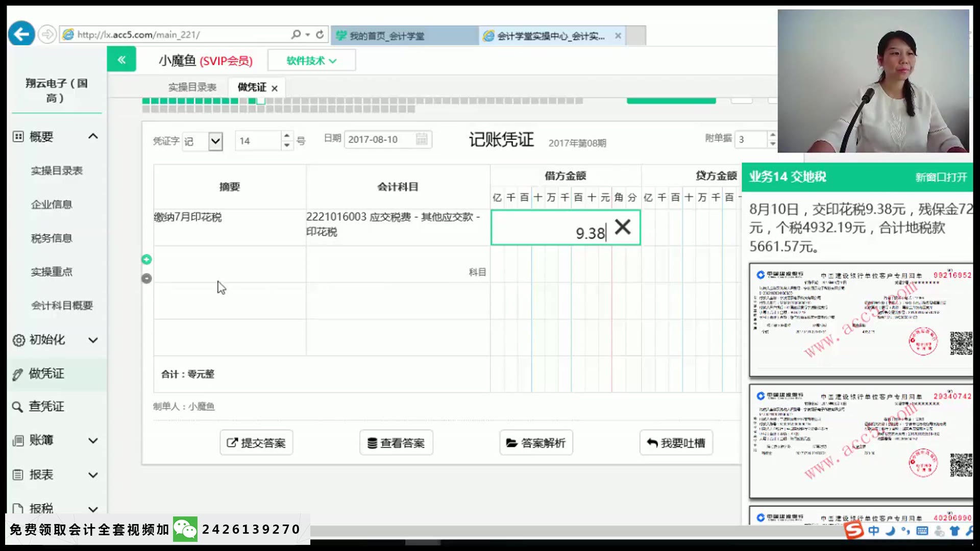Viewport: 980px width, 551px height.
Task: Click the 报表 report icon in sidebar
Action: (18, 474)
